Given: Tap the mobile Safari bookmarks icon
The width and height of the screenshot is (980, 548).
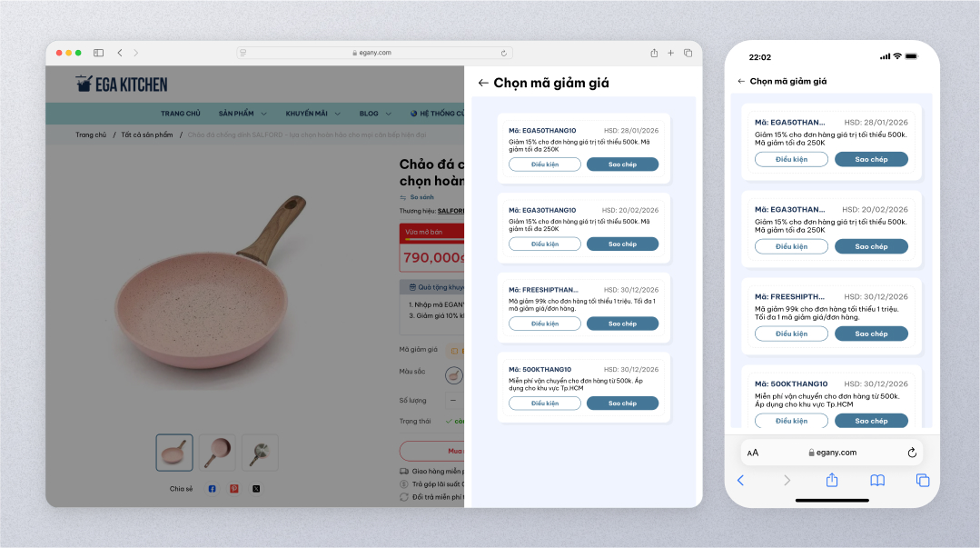Looking at the screenshot, I should tap(877, 481).
